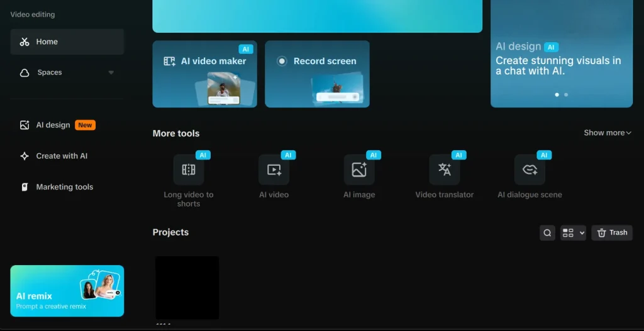The image size is (644, 331).
Task: Click the Projects heading
Action: tap(170, 232)
